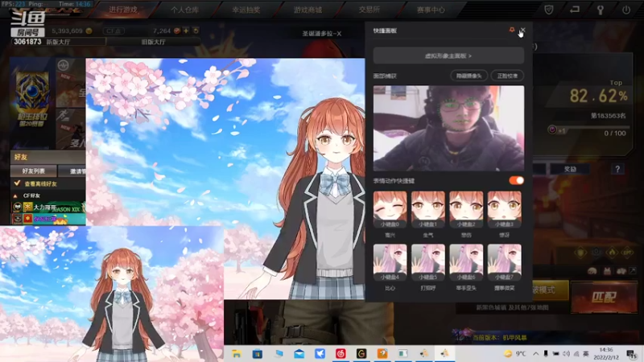644x362 pixels.
Task: Click the 英 input method indicator
Action: tap(586, 353)
